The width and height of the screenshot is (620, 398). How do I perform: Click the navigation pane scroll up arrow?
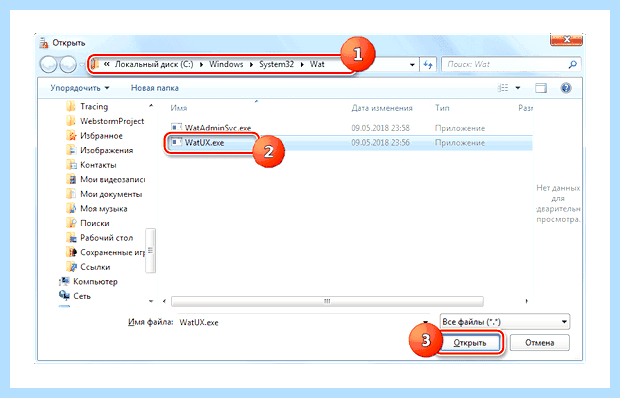[151, 106]
